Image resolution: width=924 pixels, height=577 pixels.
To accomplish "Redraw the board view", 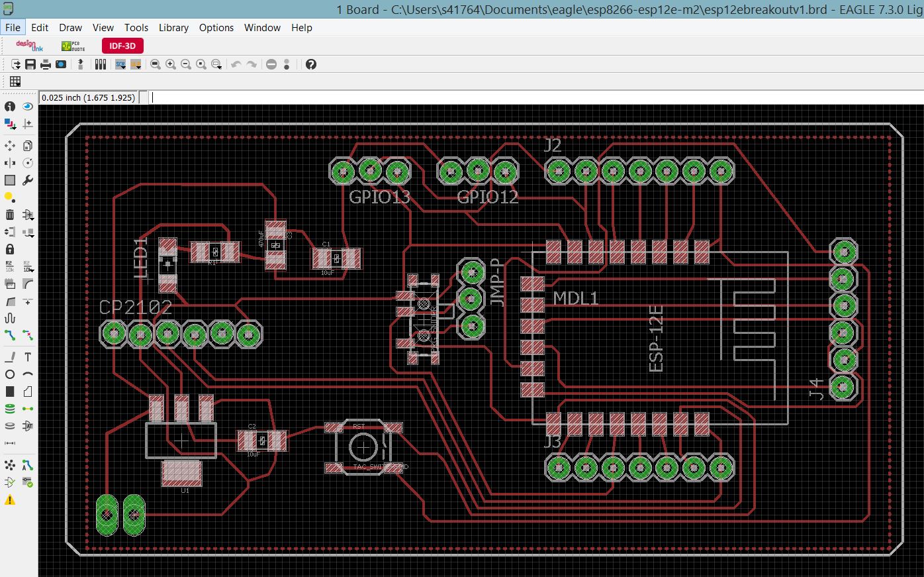I will (201, 64).
